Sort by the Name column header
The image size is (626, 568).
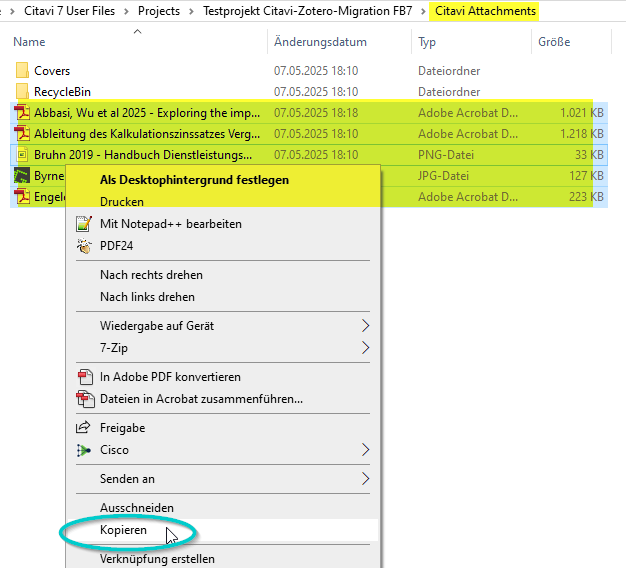click(x=29, y=42)
